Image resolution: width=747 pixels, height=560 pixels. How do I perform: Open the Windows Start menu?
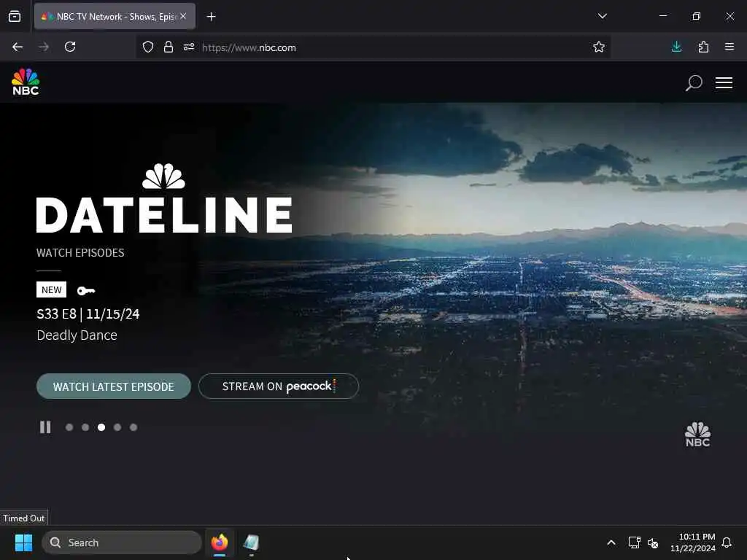click(23, 542)
